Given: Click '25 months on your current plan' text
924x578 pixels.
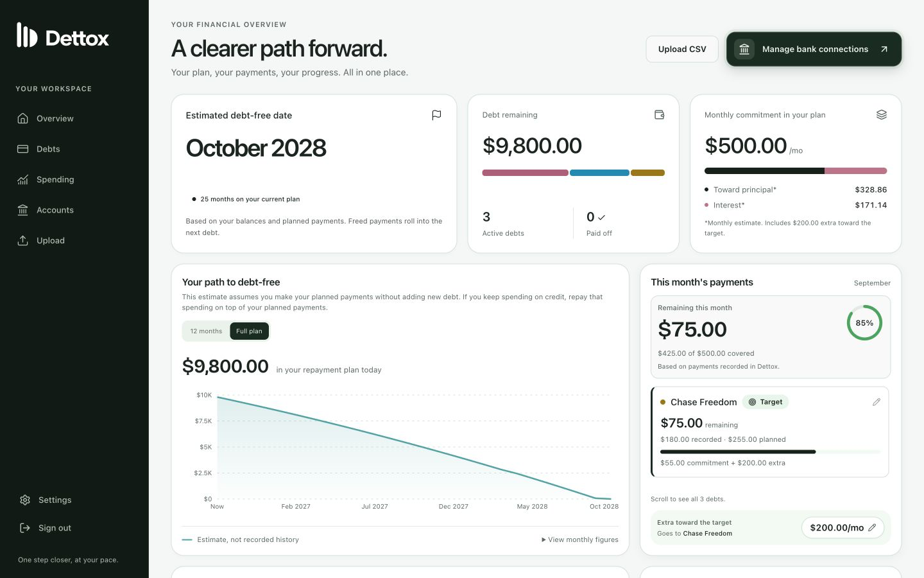Looking at the screenshot, I should (250, 199).
